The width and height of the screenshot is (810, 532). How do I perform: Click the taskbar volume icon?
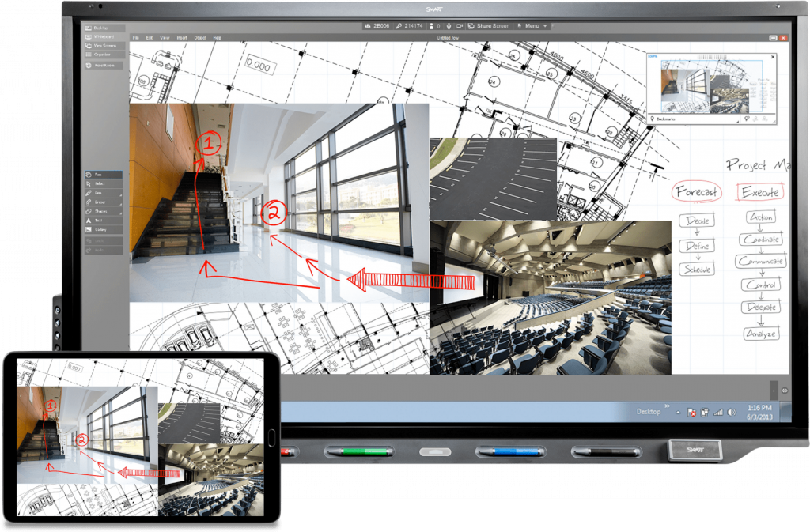[730, 413]
